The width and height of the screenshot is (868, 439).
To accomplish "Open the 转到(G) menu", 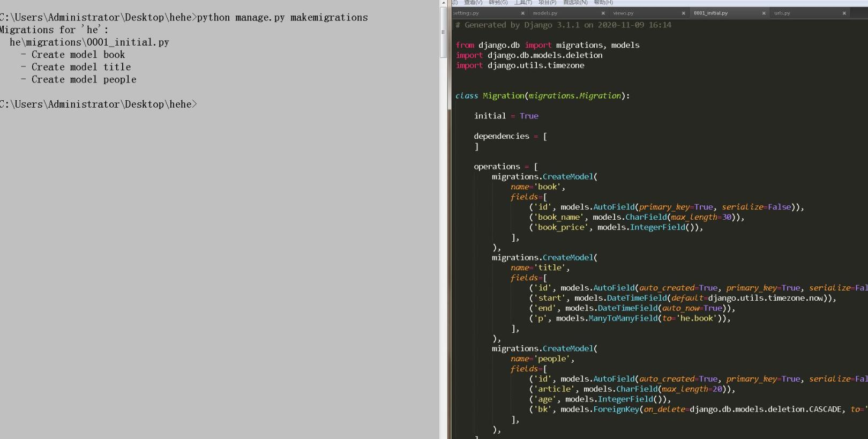I will (498, 3).
